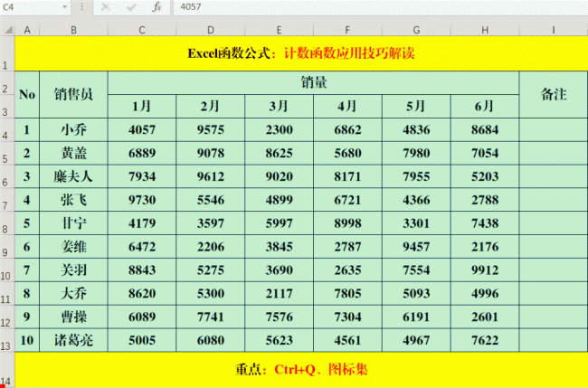Select column C header
This screenshot has height=388, width=588.
tap(142, 30)
